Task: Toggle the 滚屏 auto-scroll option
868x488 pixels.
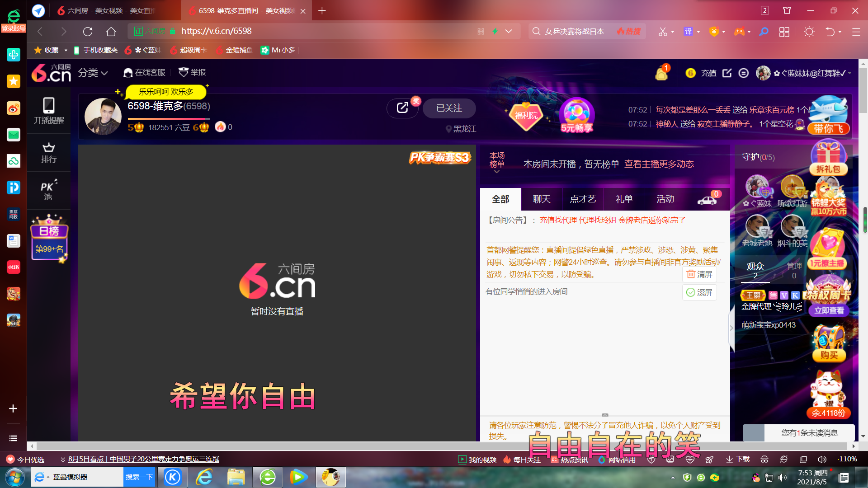Action: (699, 292)
